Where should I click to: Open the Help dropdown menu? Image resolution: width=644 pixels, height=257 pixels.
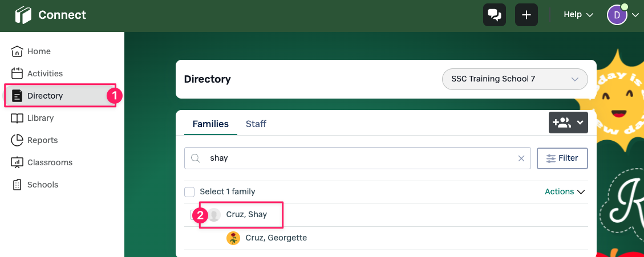(578, 15)
